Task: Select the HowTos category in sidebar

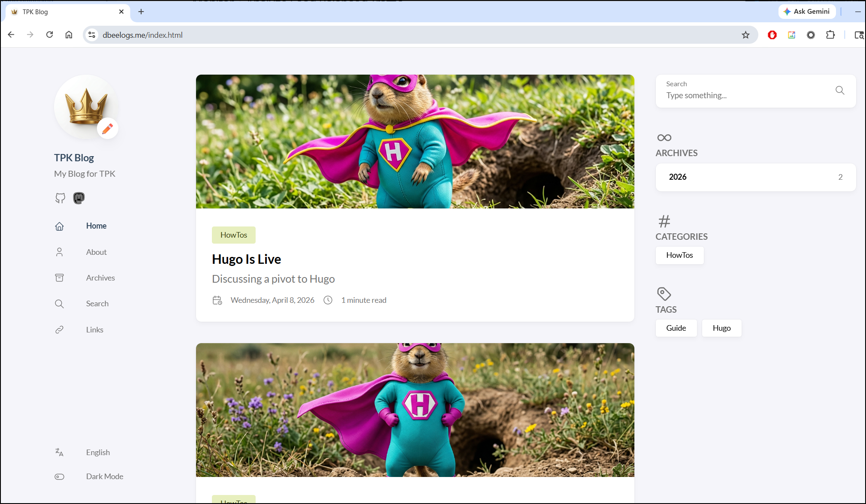Action: tap(679, 255)
